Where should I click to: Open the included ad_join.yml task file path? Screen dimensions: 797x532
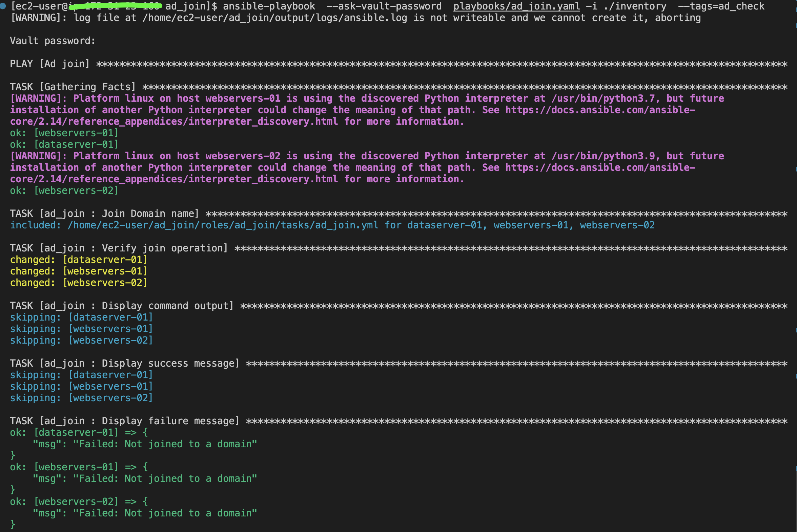[223, 225]
